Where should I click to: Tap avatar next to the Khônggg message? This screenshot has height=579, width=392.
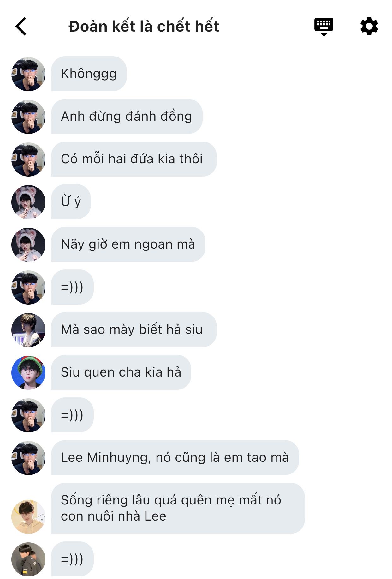(x=28, y=74)
